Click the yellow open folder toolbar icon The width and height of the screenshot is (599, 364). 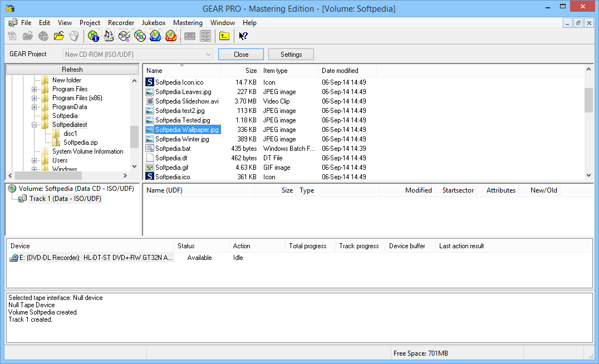click(x=59, y=36)
